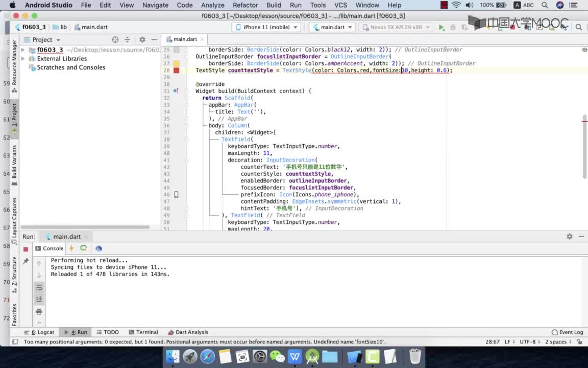
Task: Open the Event Log
Action: tap(568, 332)
